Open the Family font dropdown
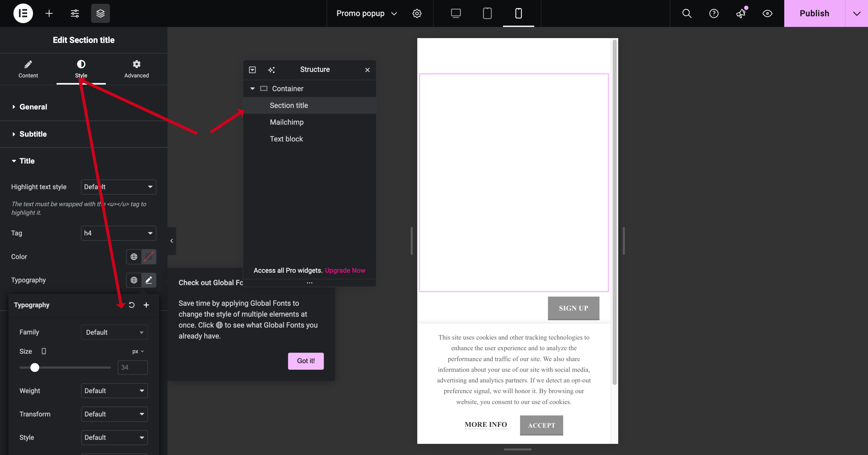This screenshot has width=868, height=455. click(115, 332)
